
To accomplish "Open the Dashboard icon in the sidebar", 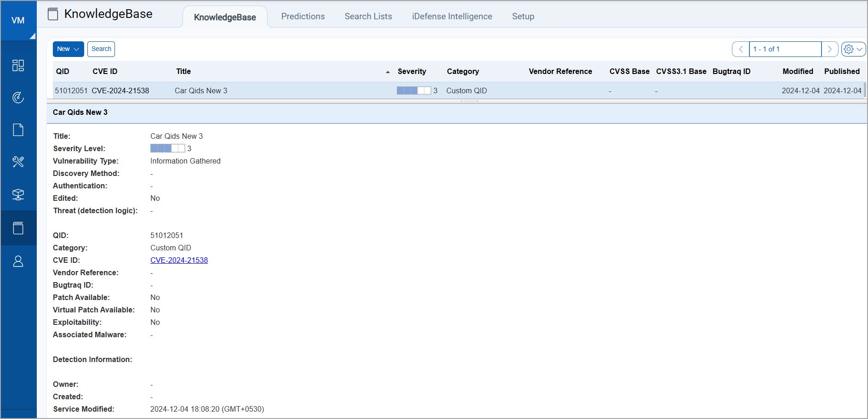I will (18, 65).
